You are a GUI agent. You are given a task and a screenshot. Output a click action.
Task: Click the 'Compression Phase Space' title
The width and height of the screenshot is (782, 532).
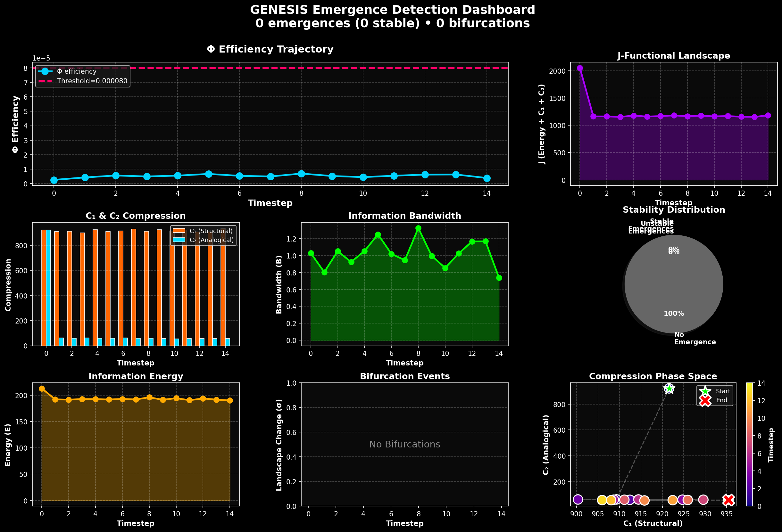pyautogui.click(x=653, y=376)
